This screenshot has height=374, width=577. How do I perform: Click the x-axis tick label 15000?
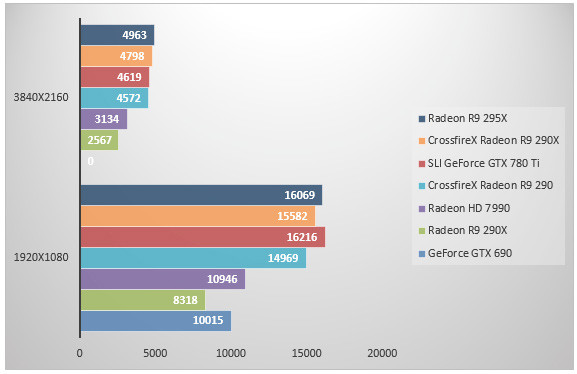307,353
